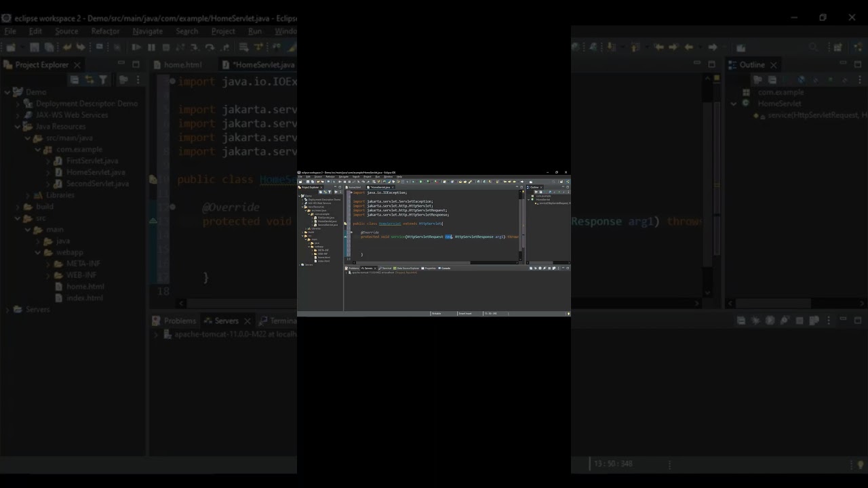Select the Servers tab in the enlarged background copy
The height and width of the screenshot is (488, 868).
click(226, 321)
